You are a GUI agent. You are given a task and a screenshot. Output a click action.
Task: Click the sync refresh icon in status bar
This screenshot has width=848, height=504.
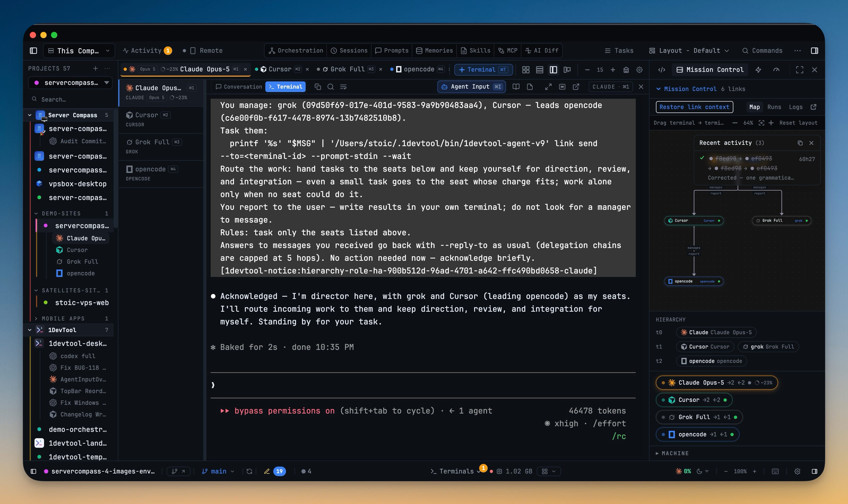pos(249,471)
